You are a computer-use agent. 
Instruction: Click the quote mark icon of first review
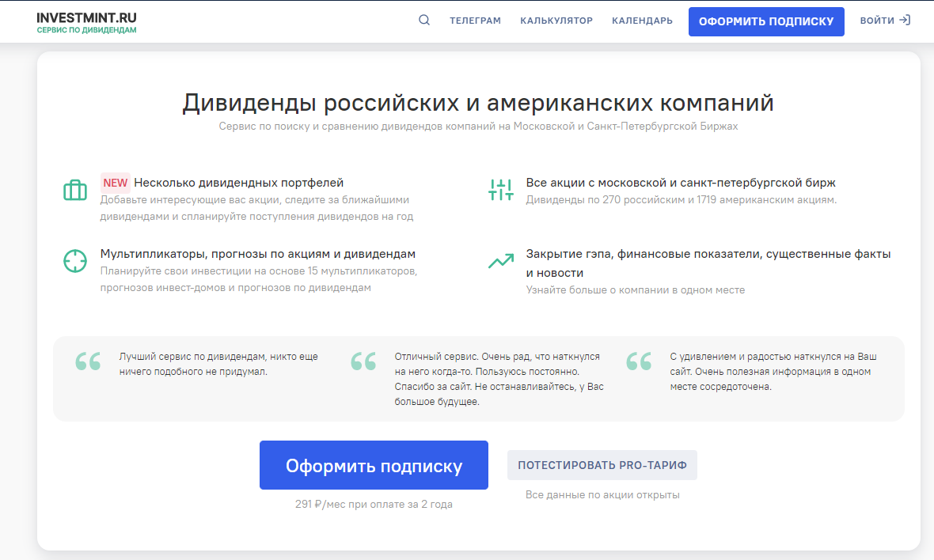click(x=88, y=361)
